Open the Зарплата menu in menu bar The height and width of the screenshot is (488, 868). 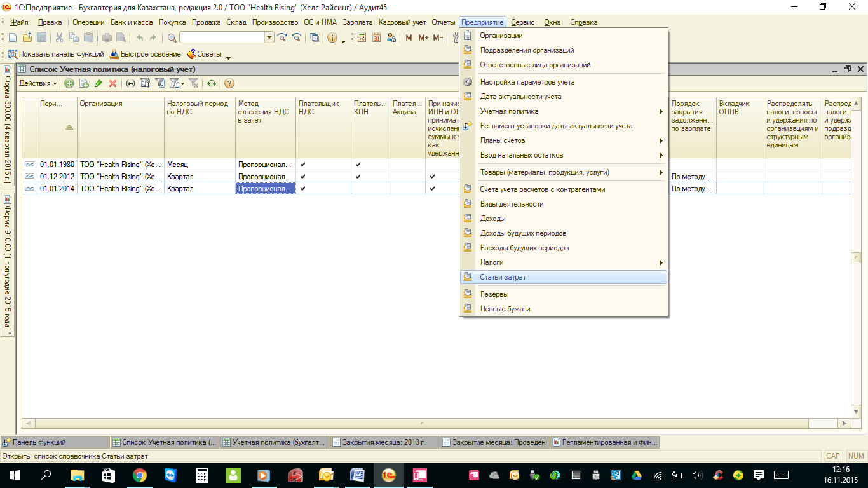[357, 22]
